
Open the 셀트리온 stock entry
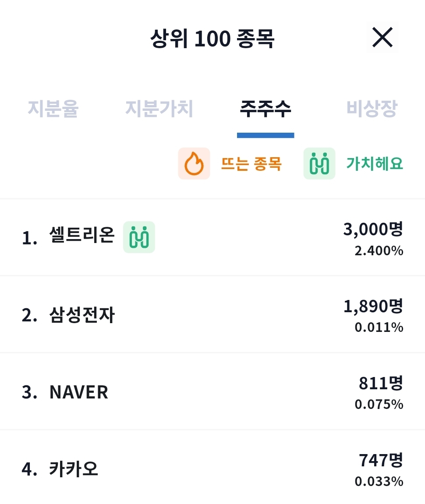pyautogui.click(x=212, y=237)
